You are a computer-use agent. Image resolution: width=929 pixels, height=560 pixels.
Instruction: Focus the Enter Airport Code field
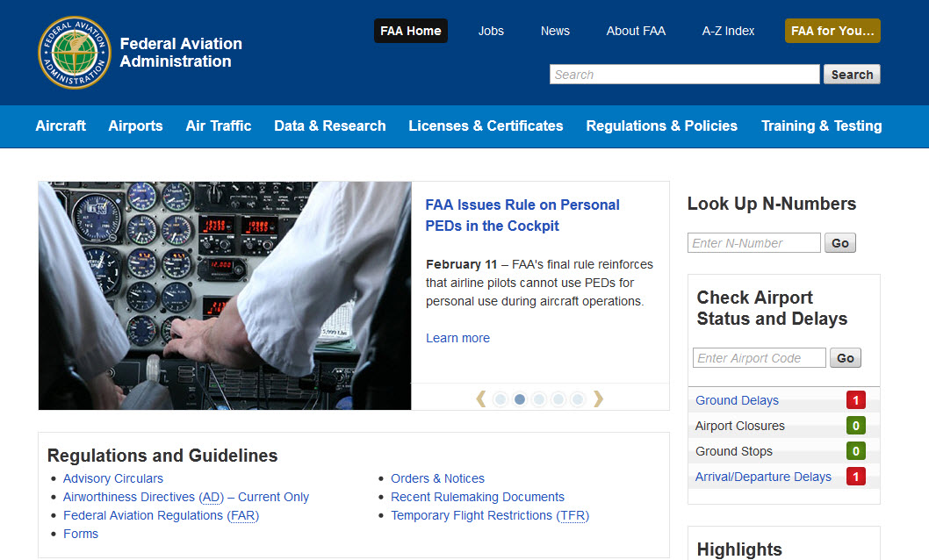click(x=760, y=357)
